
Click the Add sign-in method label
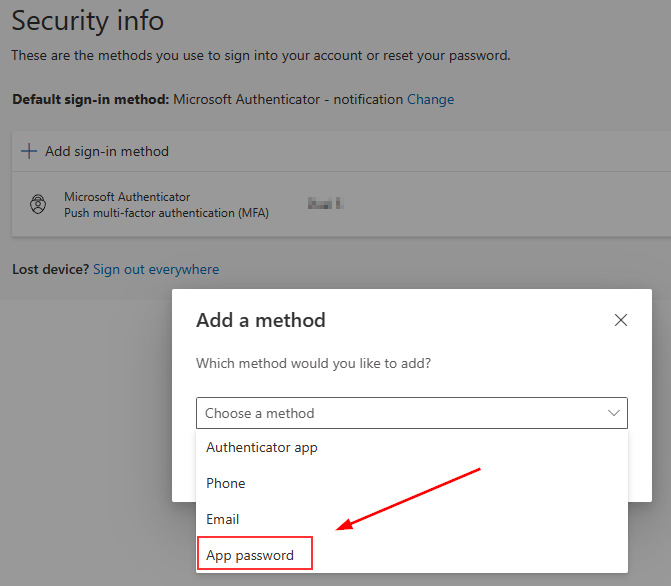pos(107,152)
